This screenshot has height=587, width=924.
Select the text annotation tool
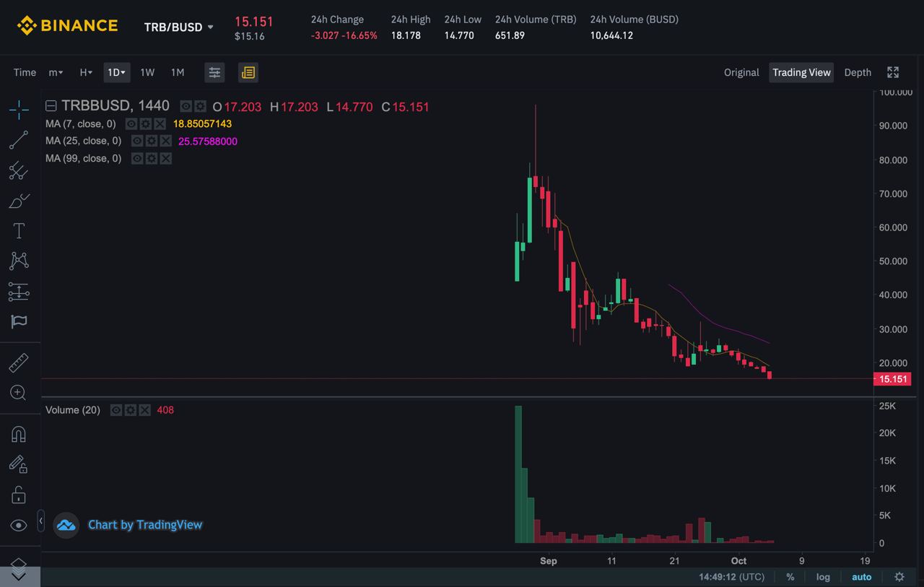coord(19,231)
